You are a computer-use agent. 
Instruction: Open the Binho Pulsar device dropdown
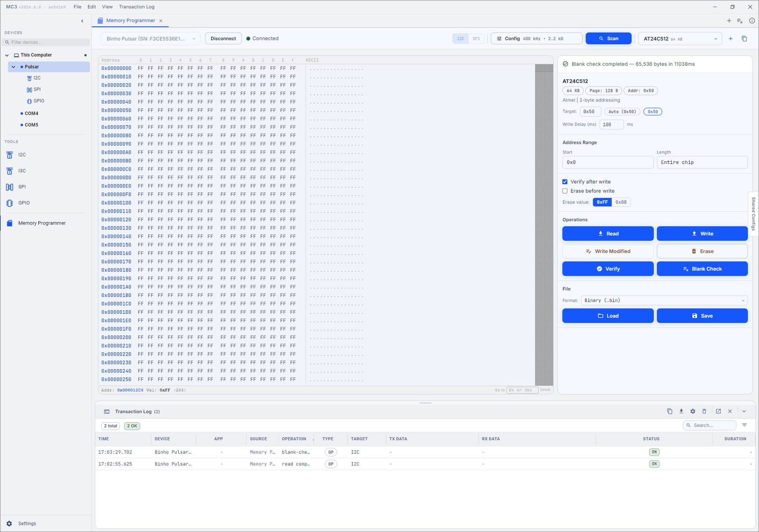[151, 38]
